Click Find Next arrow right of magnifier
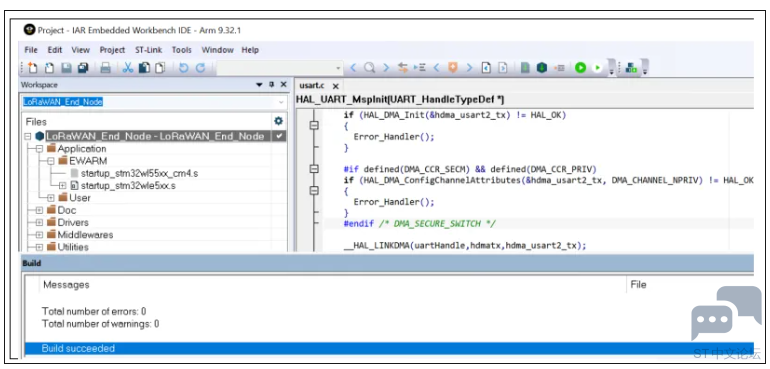 [386, 68]
